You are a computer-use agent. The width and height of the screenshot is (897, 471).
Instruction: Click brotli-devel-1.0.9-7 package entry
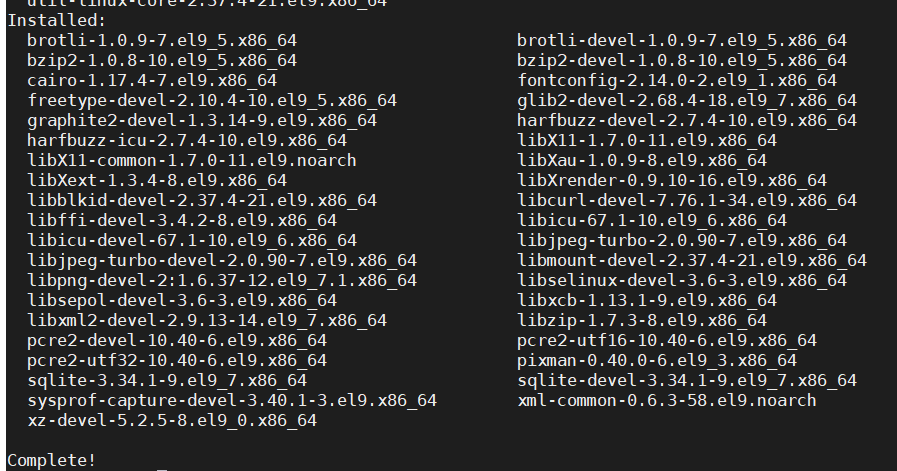click(x=681, y=40)
